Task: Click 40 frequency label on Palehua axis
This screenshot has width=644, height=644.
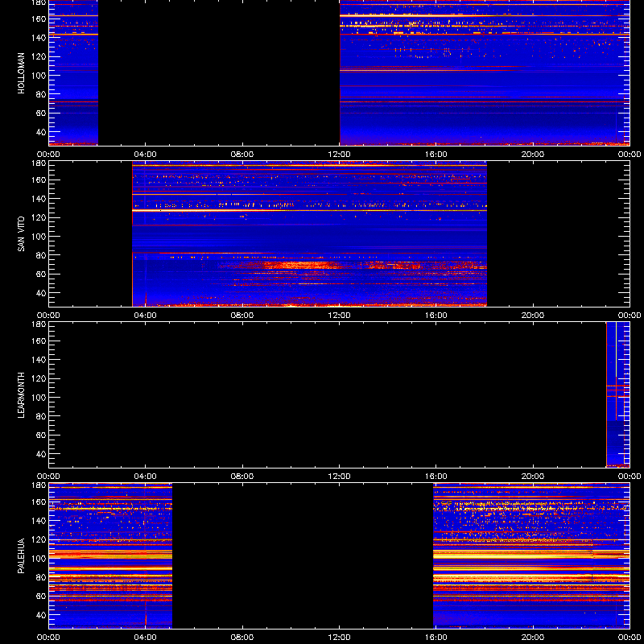Action: [41, 615]
